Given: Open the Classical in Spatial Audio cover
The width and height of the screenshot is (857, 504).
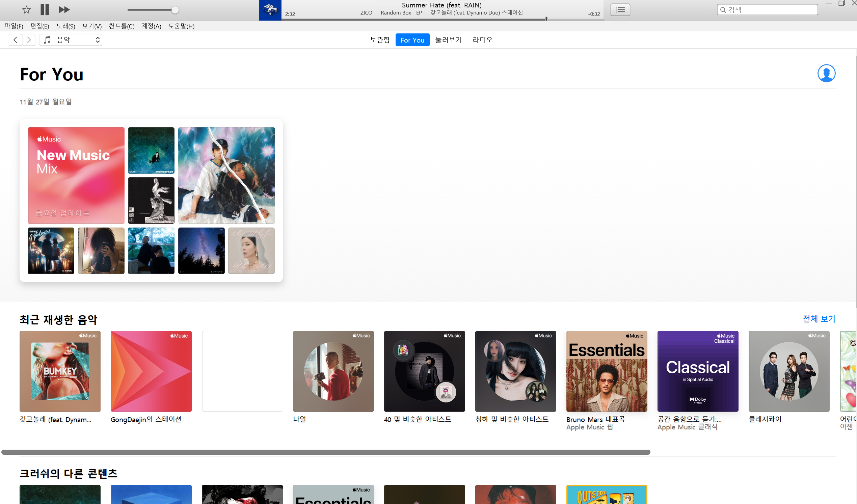Looking at the screenshot, I should point(698,371).
